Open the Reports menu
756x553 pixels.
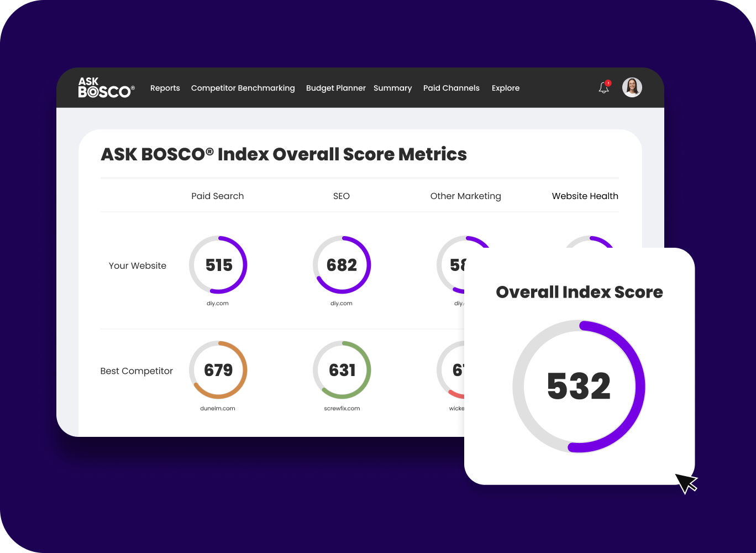click(165, 88)
